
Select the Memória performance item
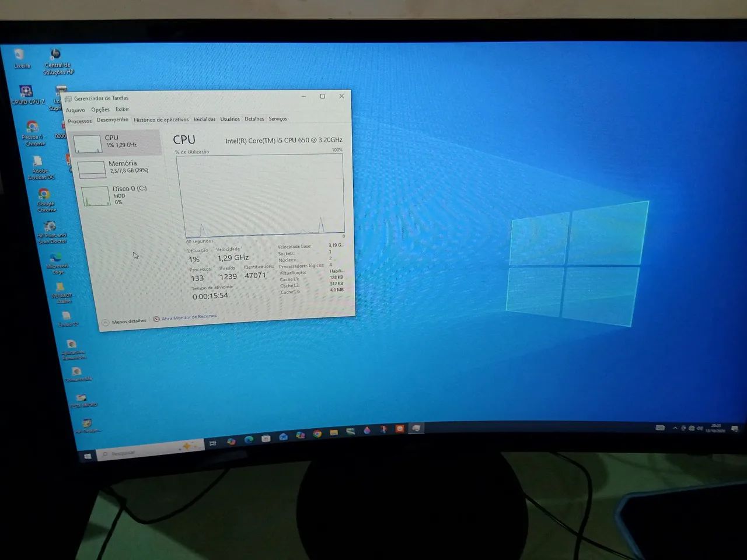[x=119, y=168]
